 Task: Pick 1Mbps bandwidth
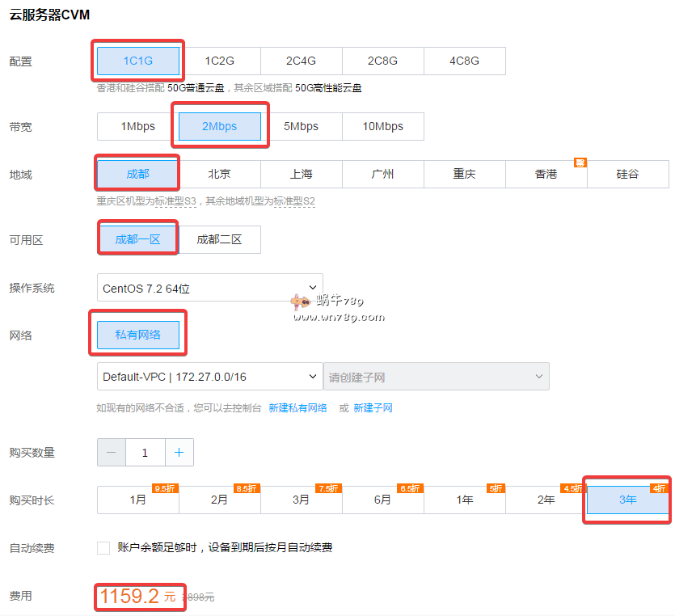pos(137,126)
